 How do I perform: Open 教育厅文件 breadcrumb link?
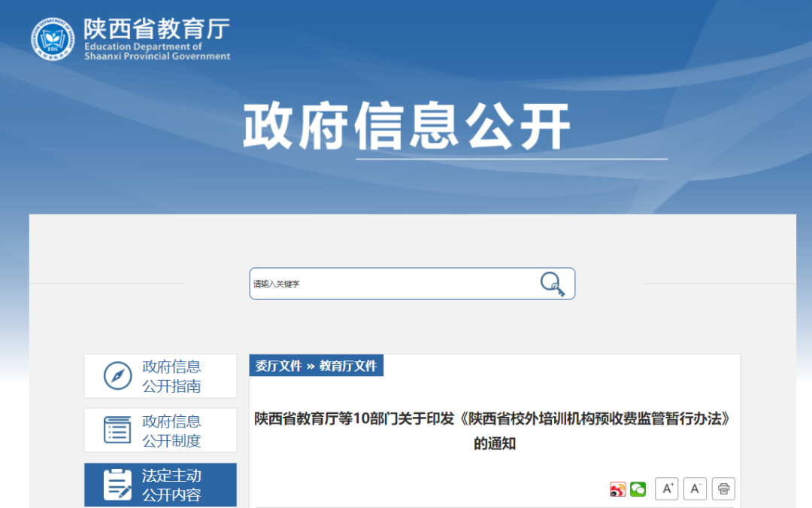click(348, 367)
